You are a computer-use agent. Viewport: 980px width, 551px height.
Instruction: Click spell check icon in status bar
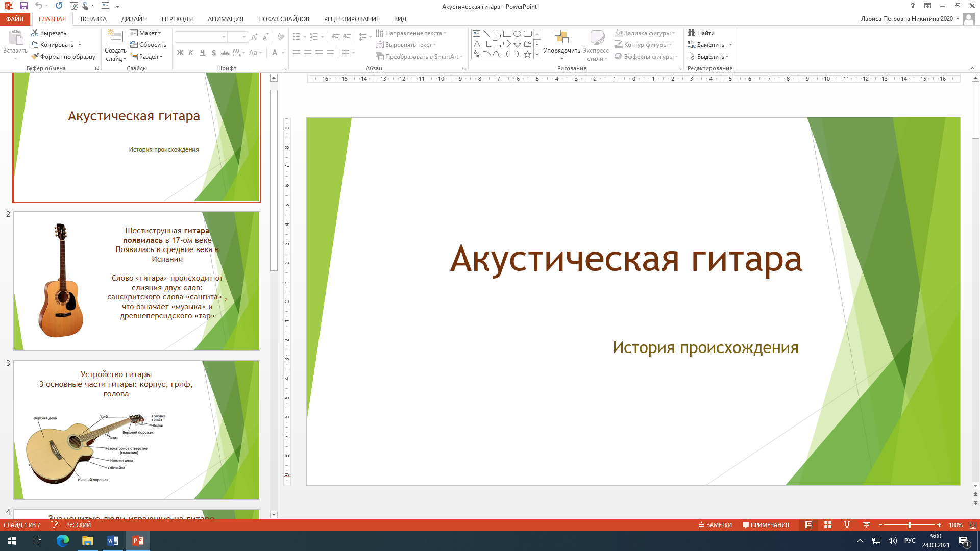click(x=54, y=525)
